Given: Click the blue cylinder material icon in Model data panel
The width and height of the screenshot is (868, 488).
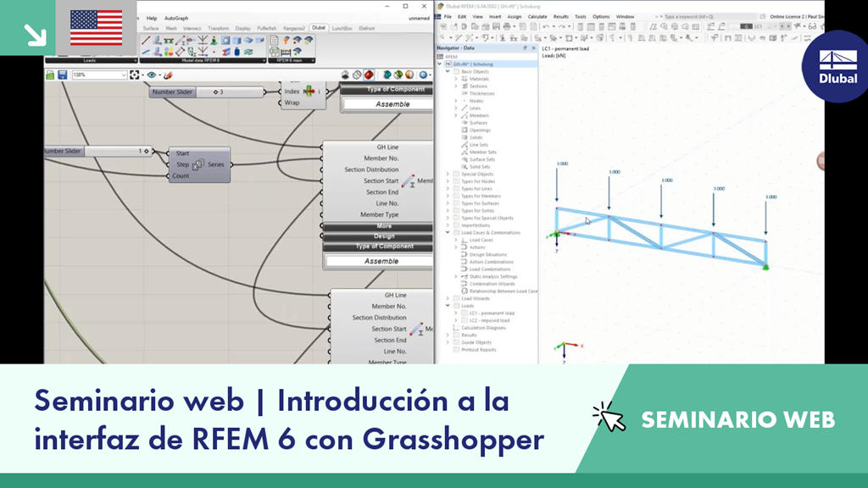Looking at the screenshot, I should [237, 52].
